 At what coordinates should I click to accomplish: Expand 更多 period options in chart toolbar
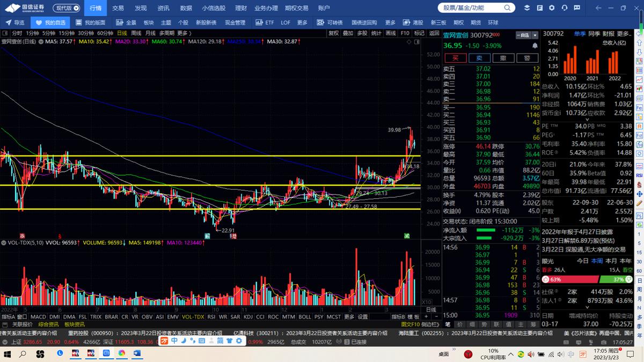click(x=184, y=33)
